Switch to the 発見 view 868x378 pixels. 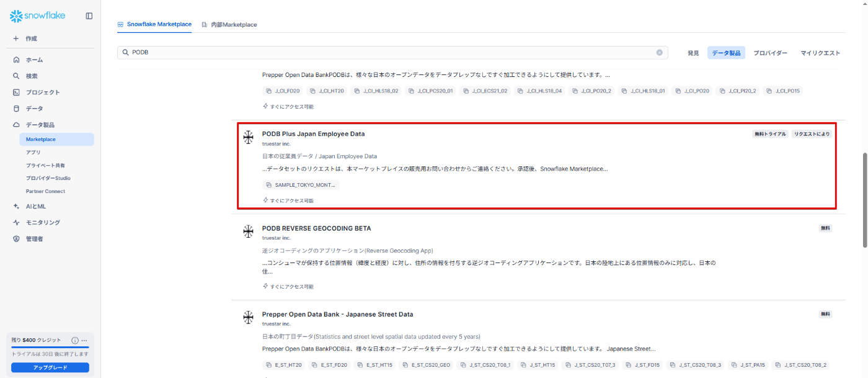click(x=693, y=53)
